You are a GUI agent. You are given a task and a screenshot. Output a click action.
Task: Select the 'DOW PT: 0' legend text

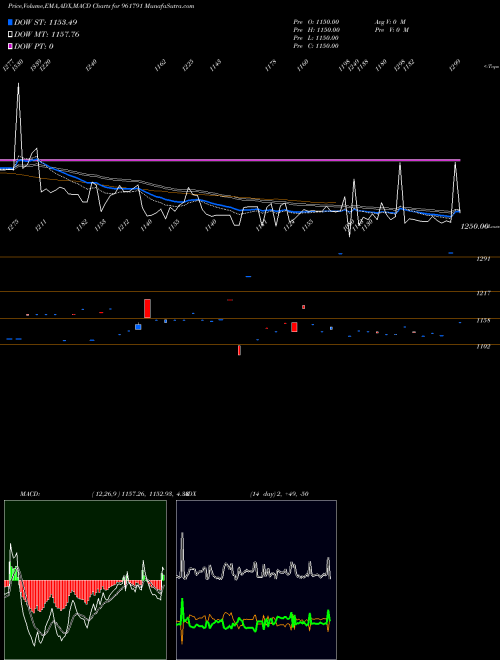coord(34,46)
